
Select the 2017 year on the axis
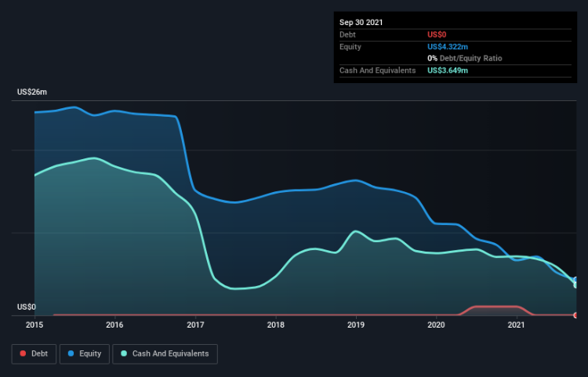pos(195,324)
